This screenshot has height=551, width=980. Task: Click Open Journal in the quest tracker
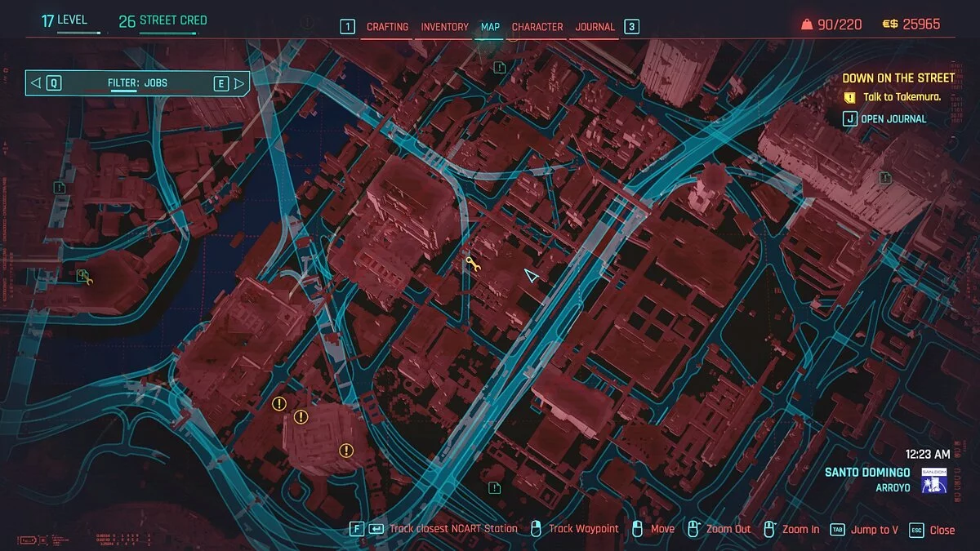click(x=893, y=119)
